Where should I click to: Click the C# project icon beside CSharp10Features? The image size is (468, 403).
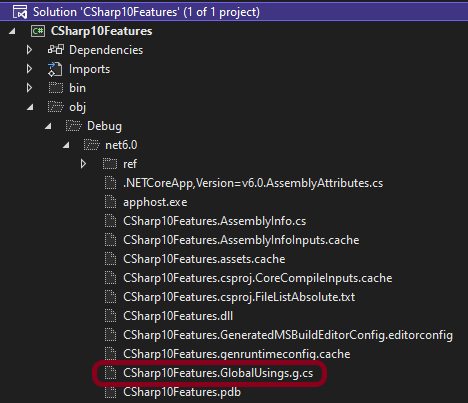tap(38, 31)
